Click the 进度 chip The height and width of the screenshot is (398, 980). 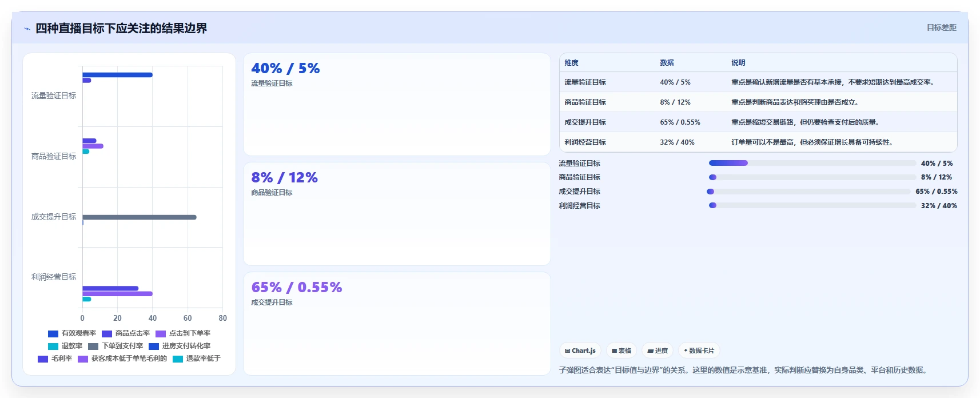point(658,351)
